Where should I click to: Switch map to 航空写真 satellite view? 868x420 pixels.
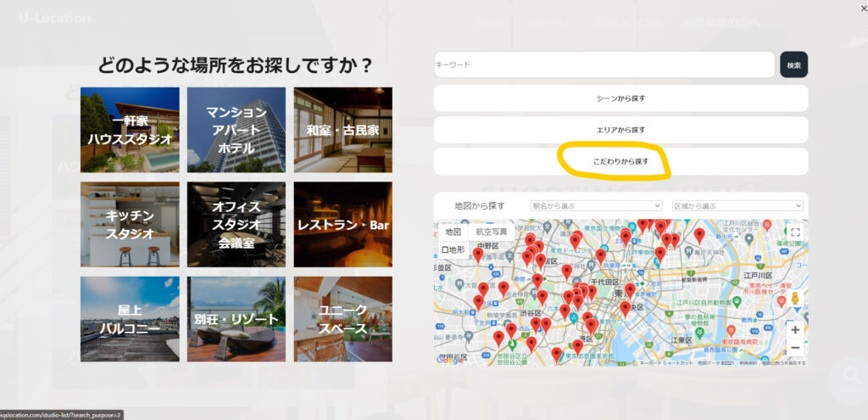click(x=492, y=232)
